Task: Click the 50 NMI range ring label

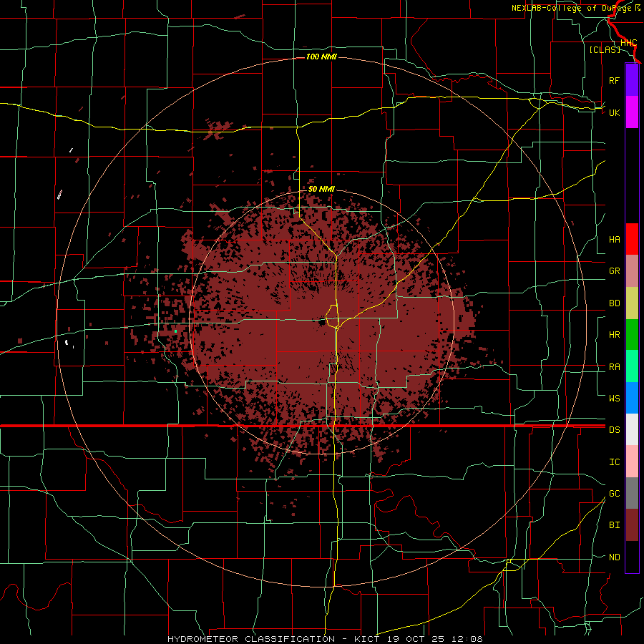Action: click(321, 189)
